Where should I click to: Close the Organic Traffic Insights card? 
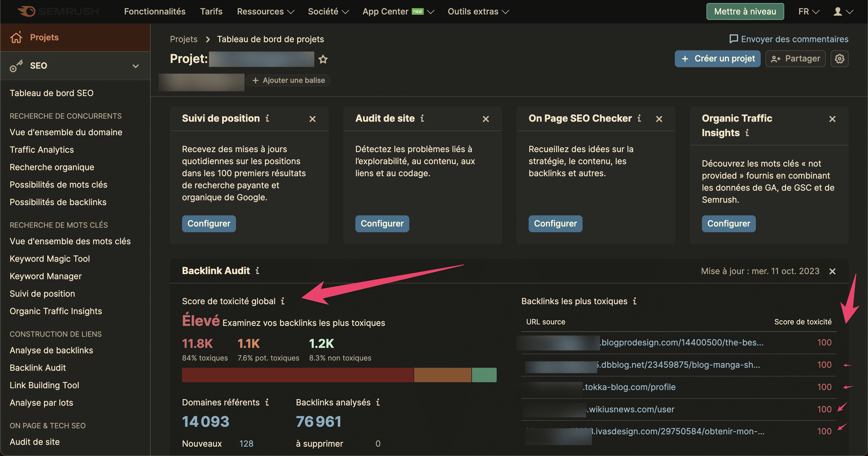(832, 119)
